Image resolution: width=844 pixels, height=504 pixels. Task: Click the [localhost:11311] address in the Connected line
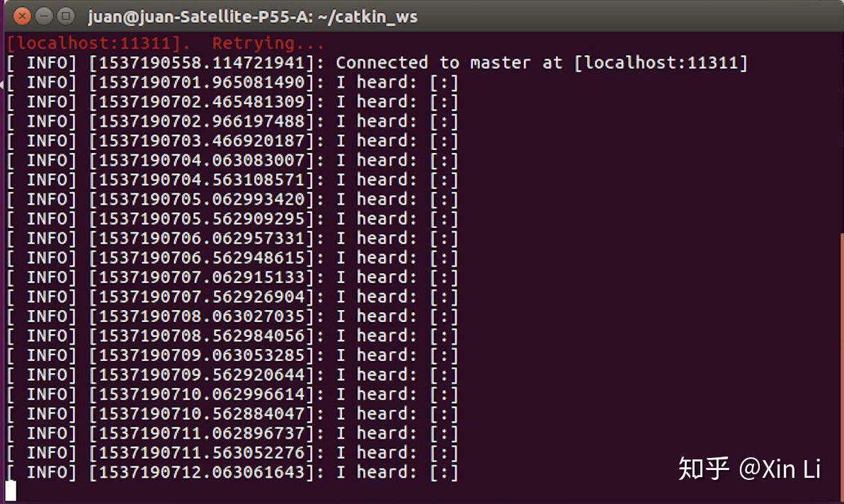pos(661,63)
